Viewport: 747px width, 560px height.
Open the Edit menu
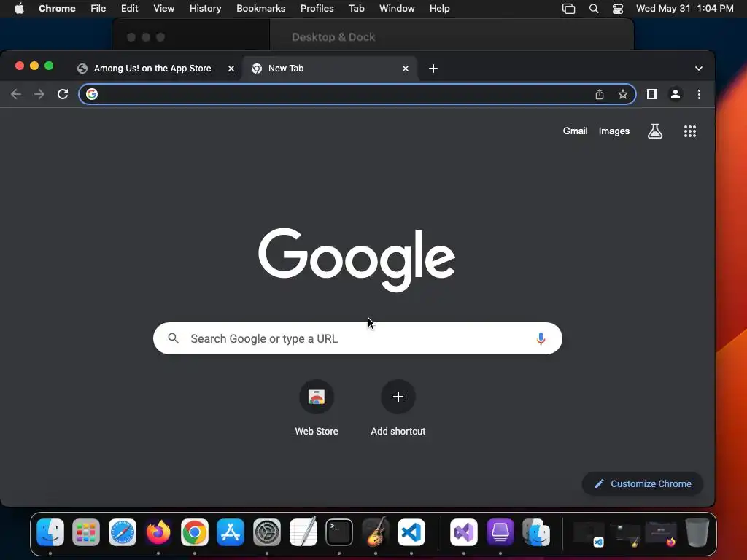(x=130, y=9)
